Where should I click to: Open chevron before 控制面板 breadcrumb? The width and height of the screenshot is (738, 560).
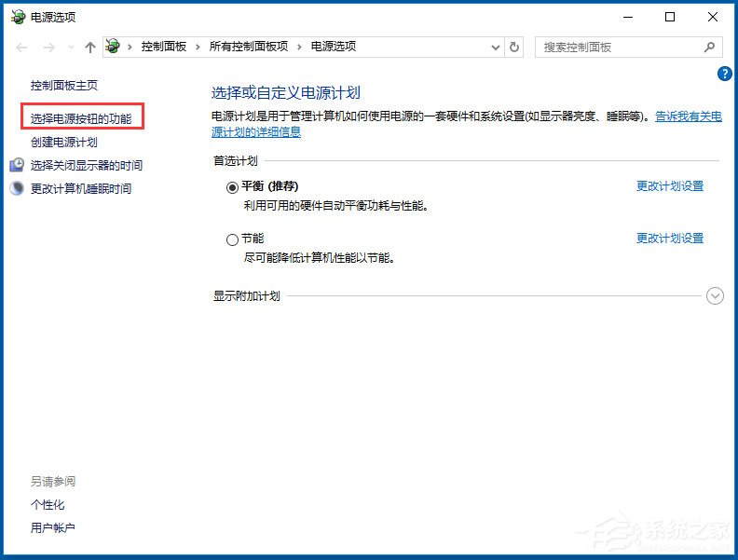point(130,47)
